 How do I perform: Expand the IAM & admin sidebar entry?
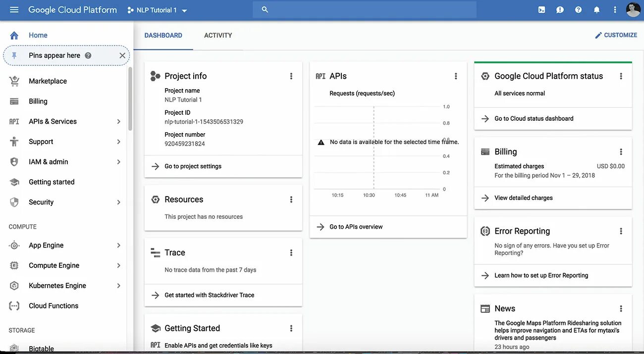tap(118, 161)
